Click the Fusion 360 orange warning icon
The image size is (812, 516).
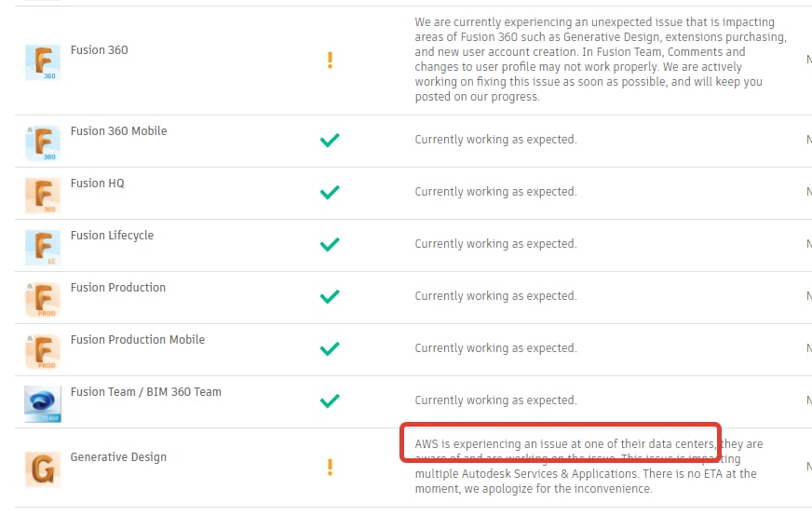(330, 61)
